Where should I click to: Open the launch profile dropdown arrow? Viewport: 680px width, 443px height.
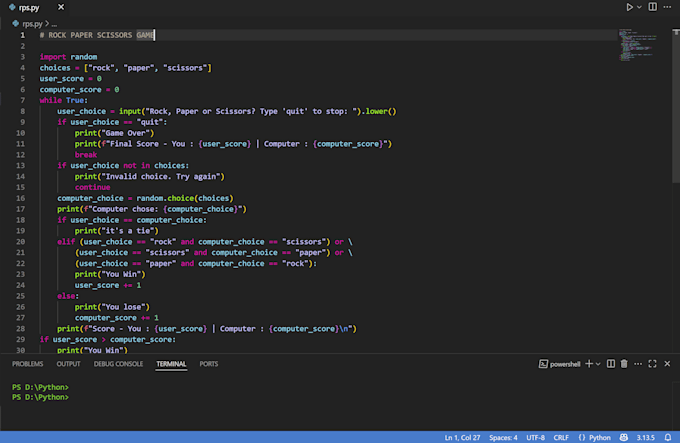point(598,364)
